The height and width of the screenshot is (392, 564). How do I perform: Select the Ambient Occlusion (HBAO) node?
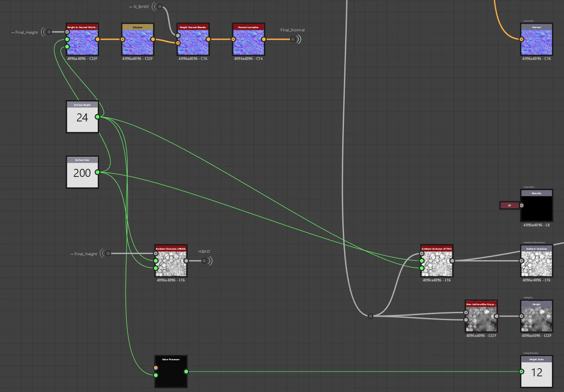[171, 261]
